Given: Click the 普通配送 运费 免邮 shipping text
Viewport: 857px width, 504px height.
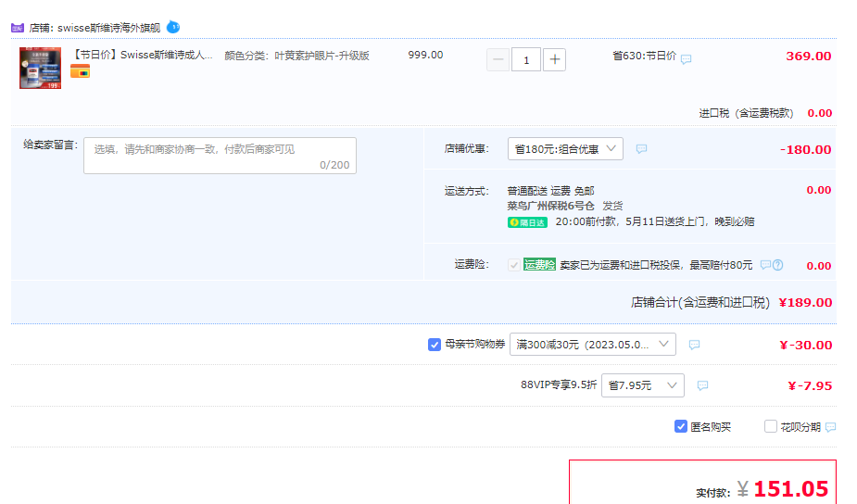Looking at the screenshot, I should (551, 191).
